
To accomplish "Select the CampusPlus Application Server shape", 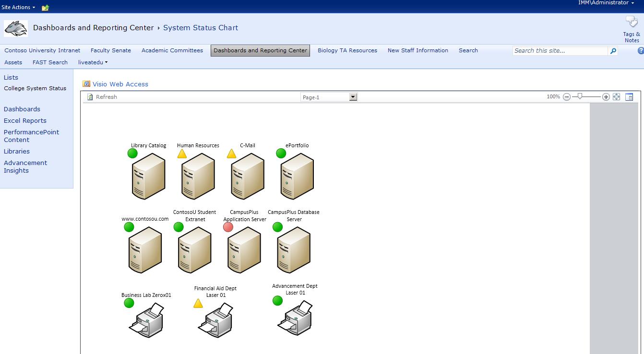I will pyautogui.click(x=244, y=250).
